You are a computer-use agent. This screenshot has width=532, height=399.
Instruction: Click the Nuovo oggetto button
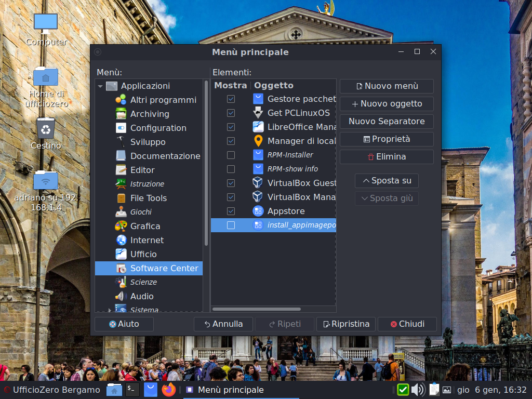pos(387,104)
